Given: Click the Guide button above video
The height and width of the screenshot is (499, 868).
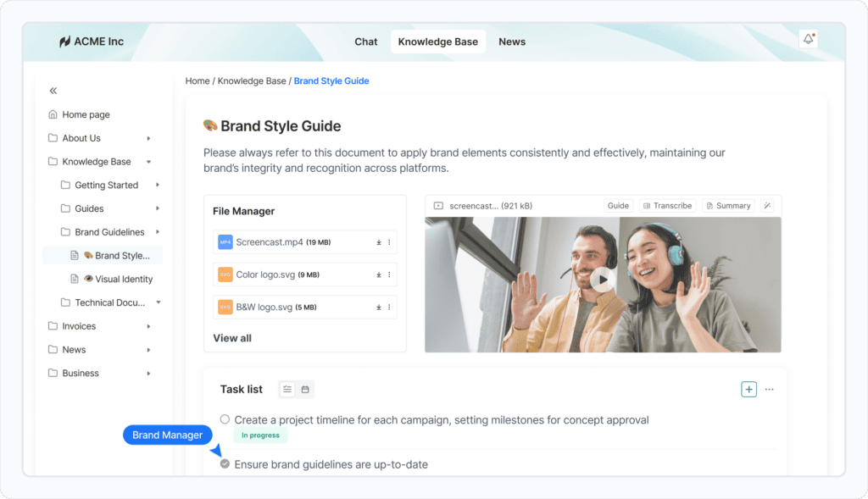Looking at the screenshot, I should click(618, 206).
